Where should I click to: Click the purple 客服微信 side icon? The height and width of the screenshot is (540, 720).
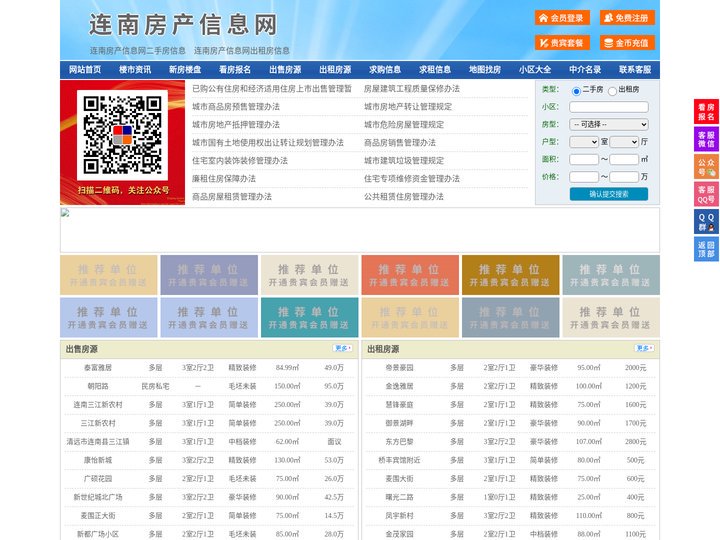pos(706,139)
